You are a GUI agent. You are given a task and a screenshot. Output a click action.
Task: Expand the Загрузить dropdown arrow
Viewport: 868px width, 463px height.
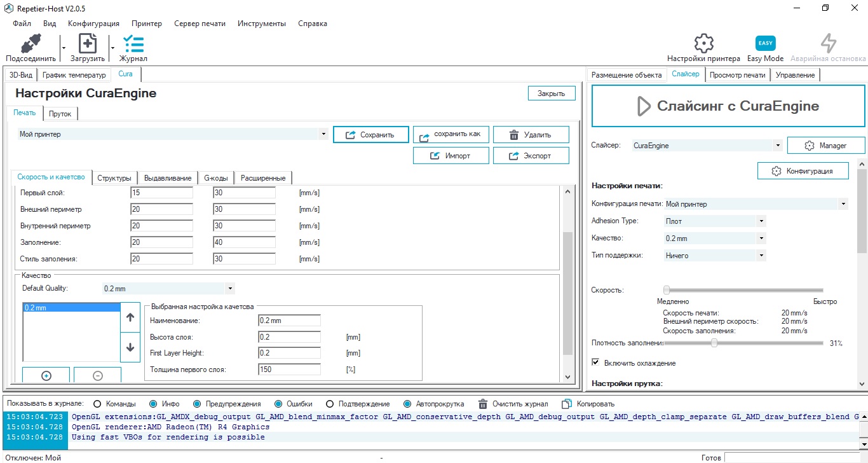click(112, 48)
